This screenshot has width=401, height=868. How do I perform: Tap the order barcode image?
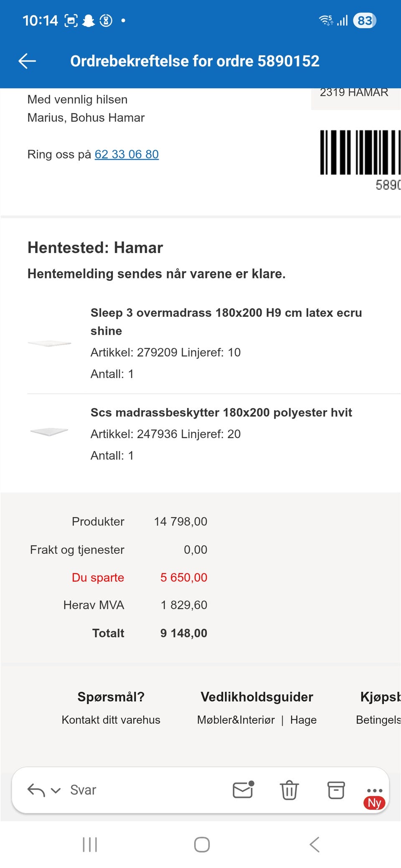(360, 152)
